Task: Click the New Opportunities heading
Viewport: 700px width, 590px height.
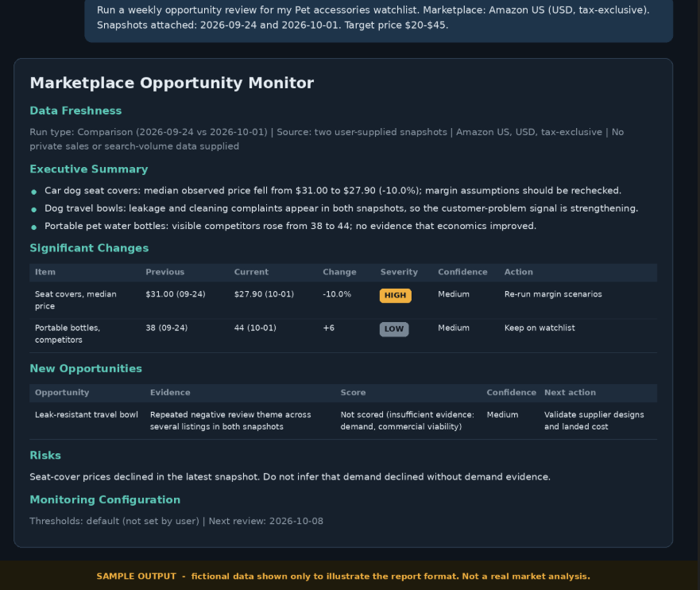Action: point(86,369)
